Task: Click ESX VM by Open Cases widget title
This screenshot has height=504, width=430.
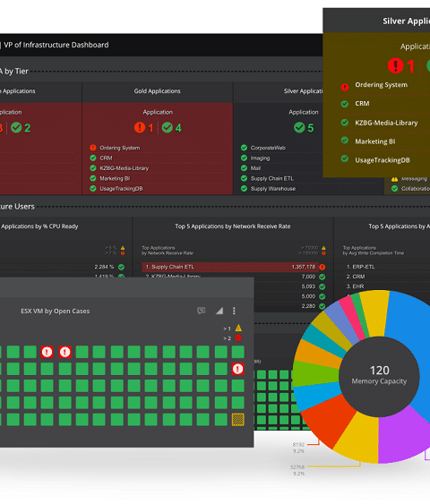Action: click(56, 312)
